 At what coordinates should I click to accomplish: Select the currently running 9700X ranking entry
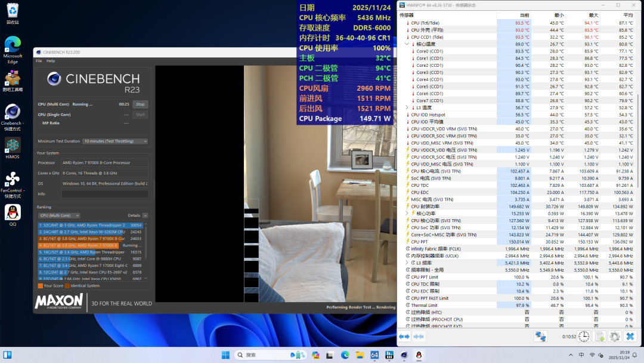pyautogui.click(x=91, y=245)
